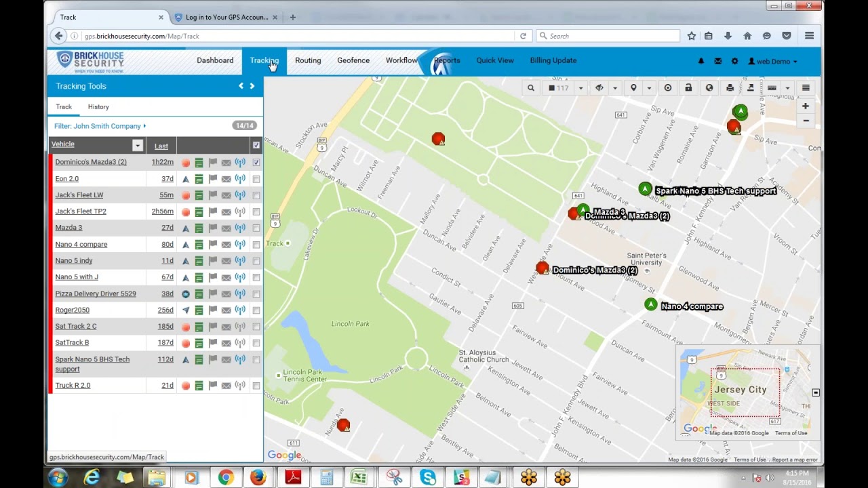Click the export map icon
This screenshot has width=868, height=488.
751,88
